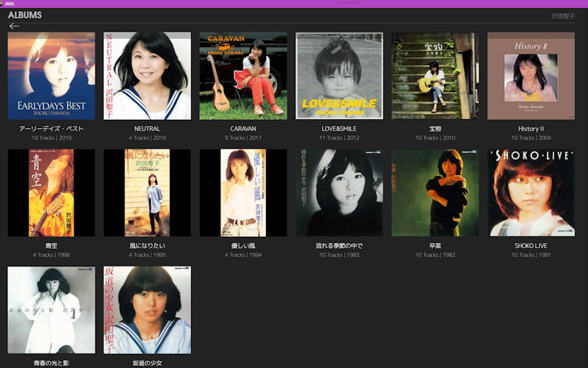Select the 青春の光と影 album cover

51,310
